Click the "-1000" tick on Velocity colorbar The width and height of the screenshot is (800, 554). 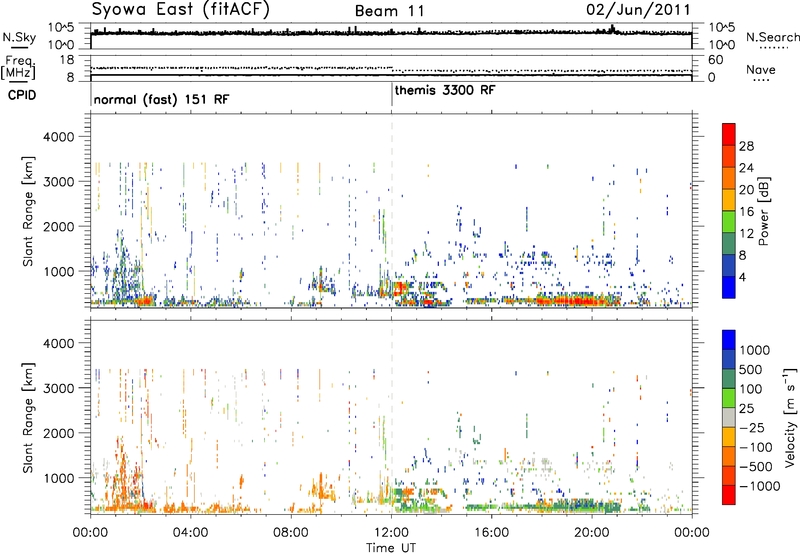[x=760, y=486]
